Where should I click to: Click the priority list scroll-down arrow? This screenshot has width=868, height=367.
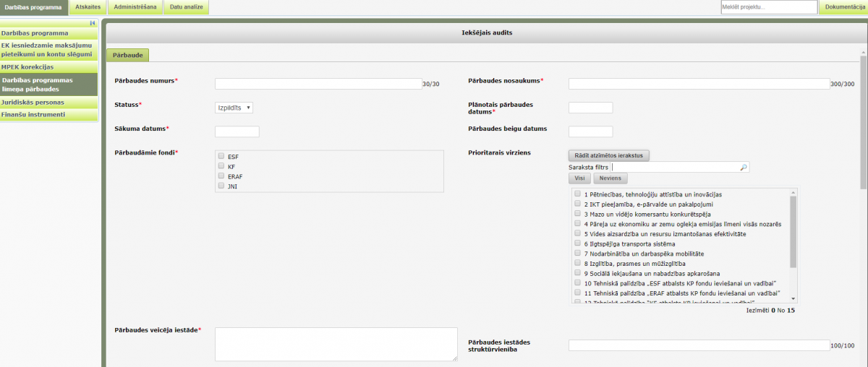[x=793, y=298]
